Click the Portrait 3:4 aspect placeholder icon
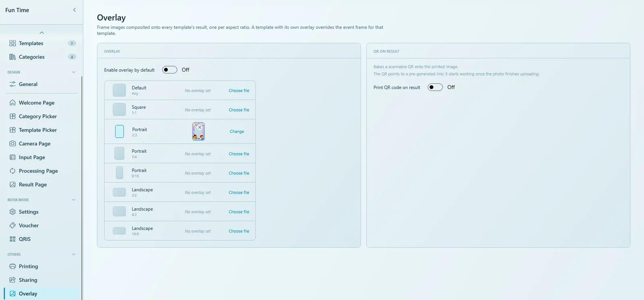This screenshot has height=300, width=644. coord(119,153)
